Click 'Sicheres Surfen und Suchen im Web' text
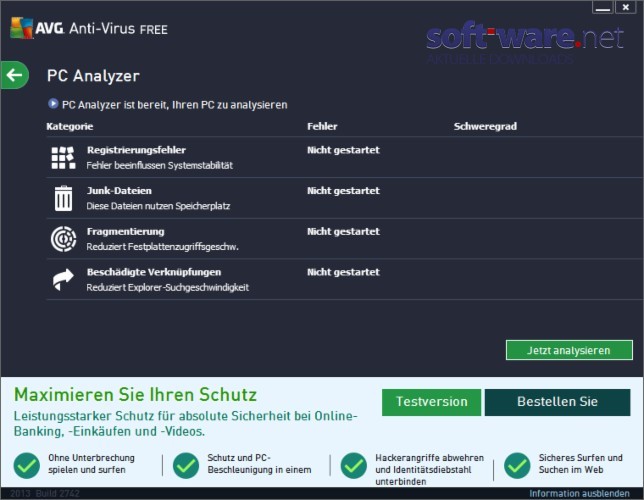This screenshot has height=500, width=644. point(581,464)
